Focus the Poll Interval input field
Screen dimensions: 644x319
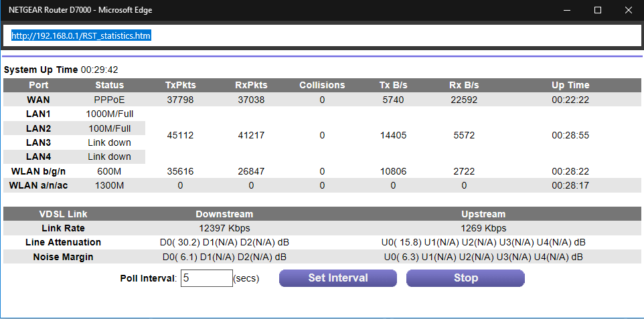click(207, 278)
